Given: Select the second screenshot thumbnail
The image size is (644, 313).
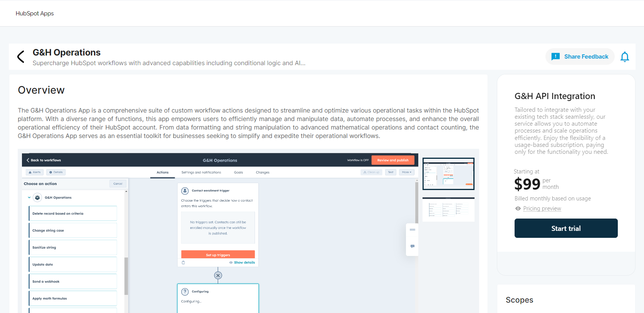Looking at the screenshot, I should click(x=448, y=210).
